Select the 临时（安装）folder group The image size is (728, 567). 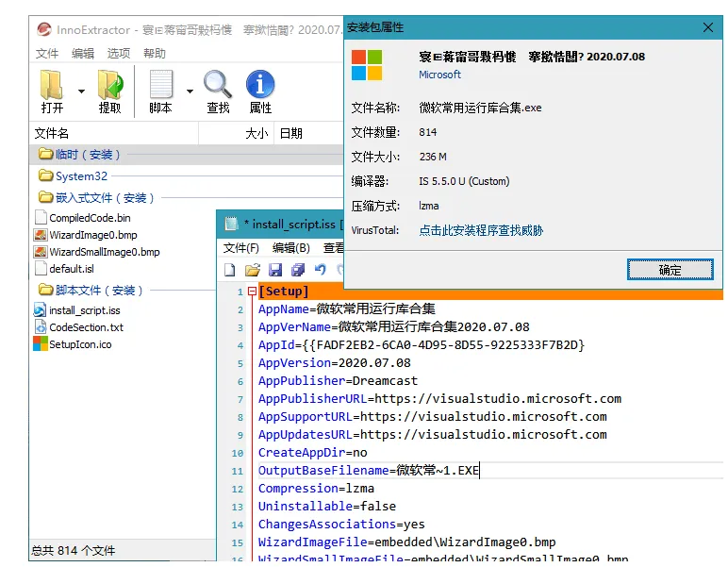[x=187, y=155]
